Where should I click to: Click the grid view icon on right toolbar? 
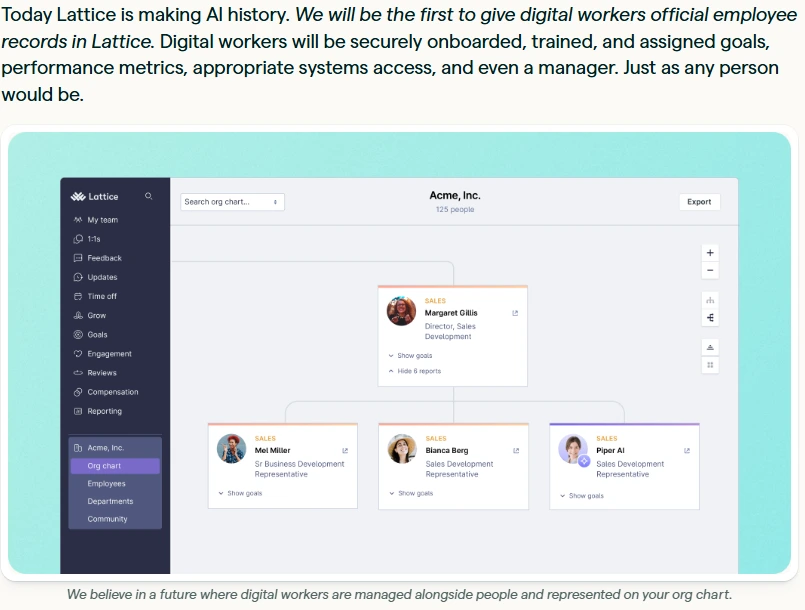coord(710,365)
